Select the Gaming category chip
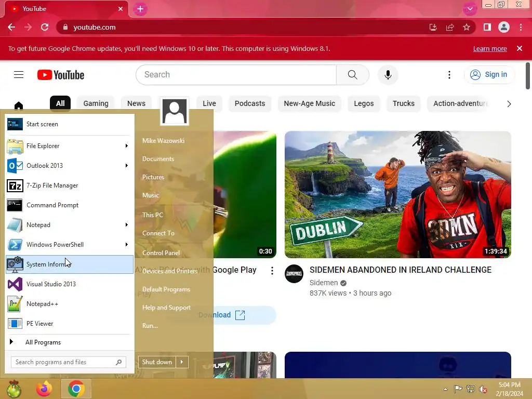This screenshot has height=399, width=532. (96, 103)
